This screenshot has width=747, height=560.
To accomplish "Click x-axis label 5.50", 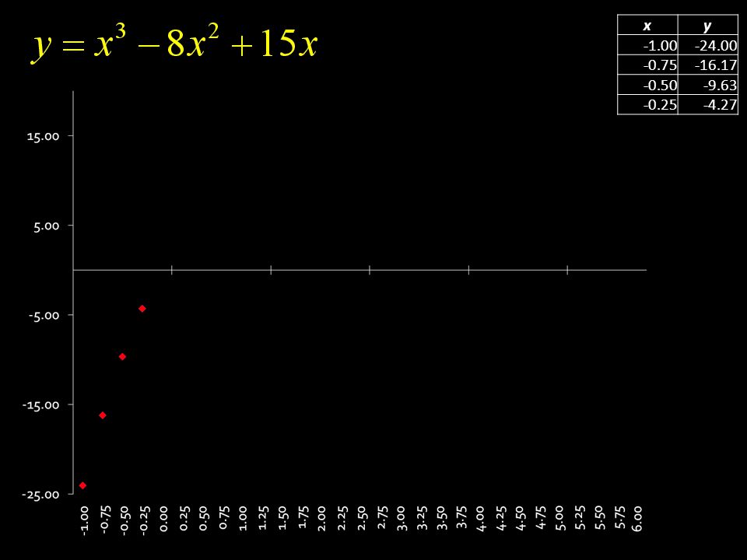I will click(599, 518).
